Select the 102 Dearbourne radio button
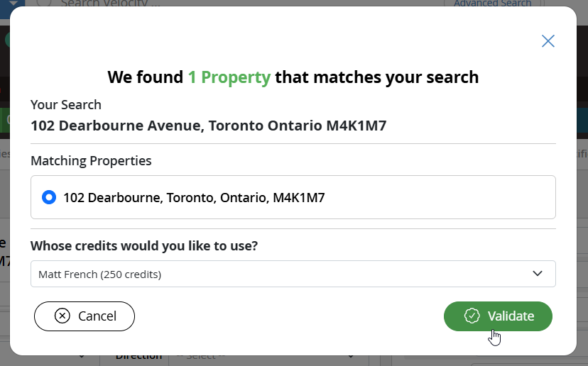The width and height of the screenshot is (588, 366). [49, 197]
